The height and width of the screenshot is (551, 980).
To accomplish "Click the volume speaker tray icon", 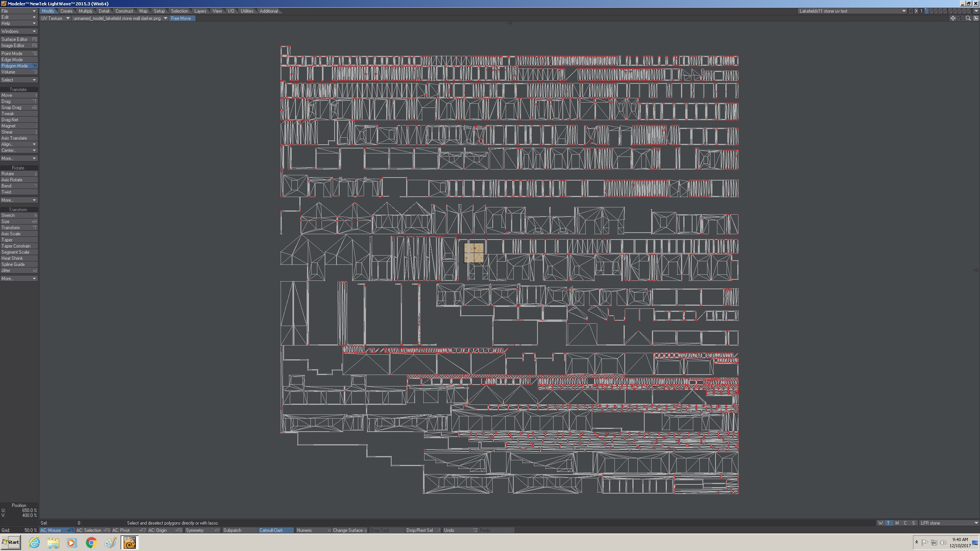I will (943, 543).
